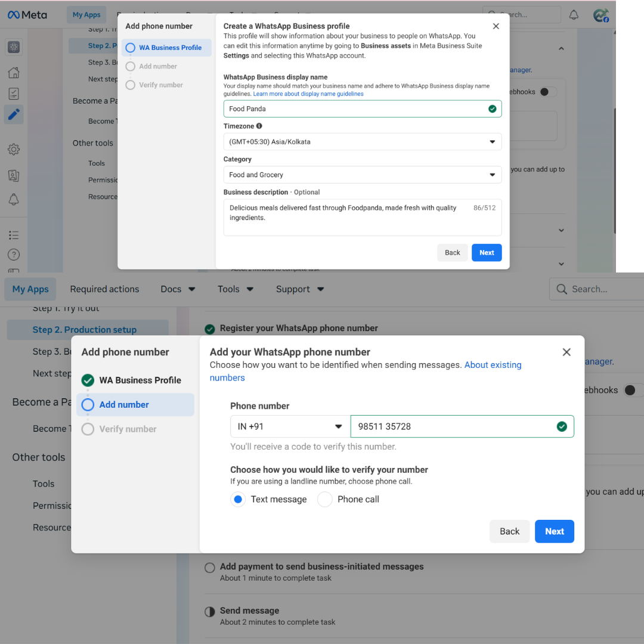This screenshot has width=644, height=644.
Task: Click Next in the business profile dialog
Action: click(x=487, y=253)
